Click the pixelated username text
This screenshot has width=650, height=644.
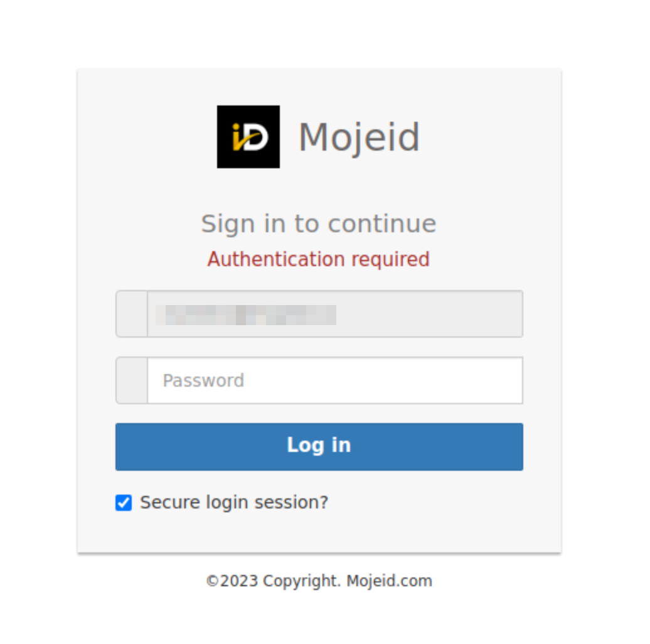click(246, 314)
